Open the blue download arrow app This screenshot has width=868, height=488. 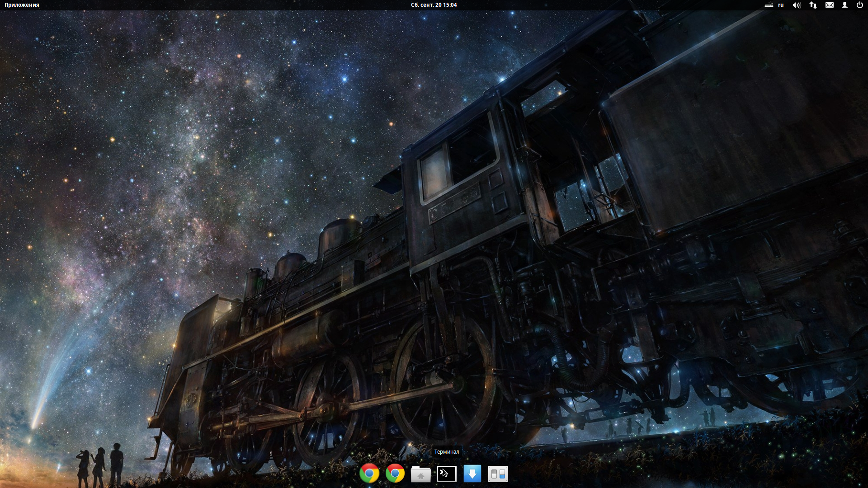[x=472, y=474]
